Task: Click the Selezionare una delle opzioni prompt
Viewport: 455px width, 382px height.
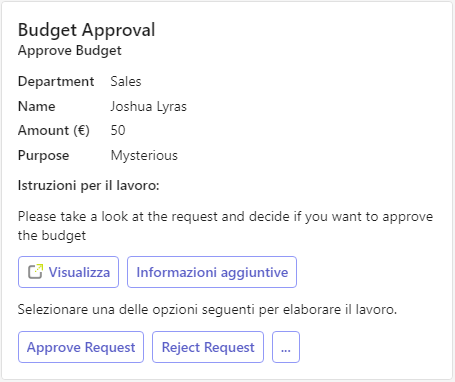Action: [207, 310]
